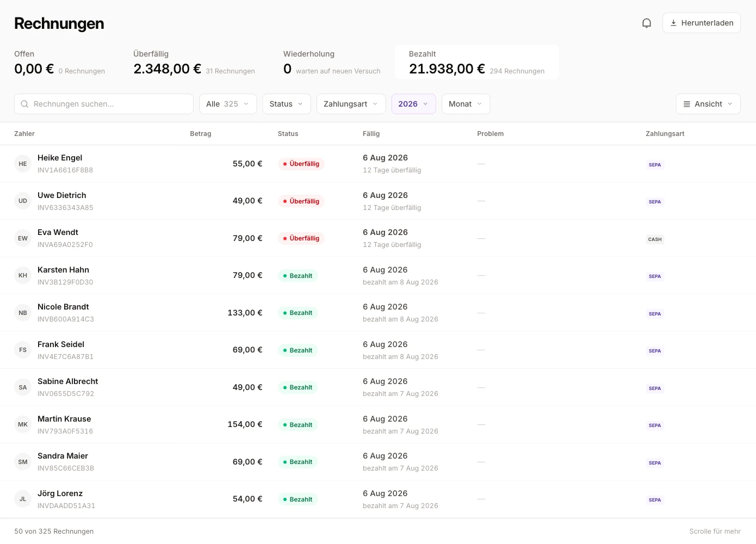Open the Monat filter dropdown
The height and width of the screenshot is (544, 756).
tap(466, 104)
